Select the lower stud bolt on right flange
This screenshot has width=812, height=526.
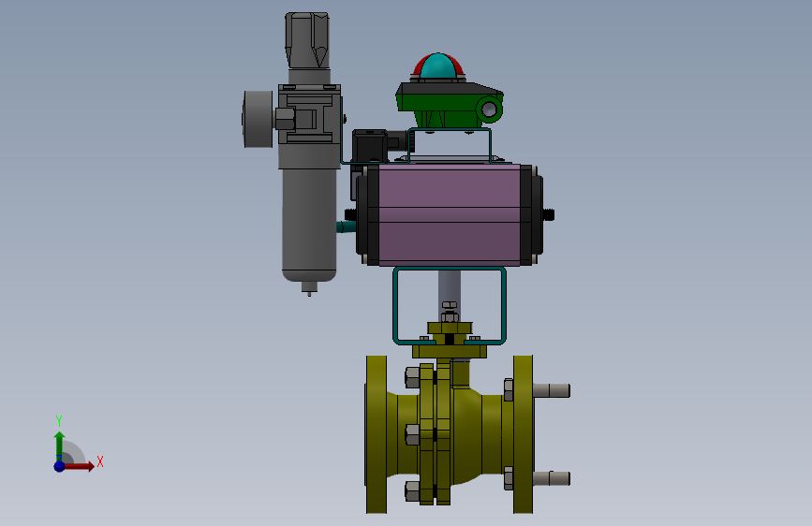pos(552,478)
